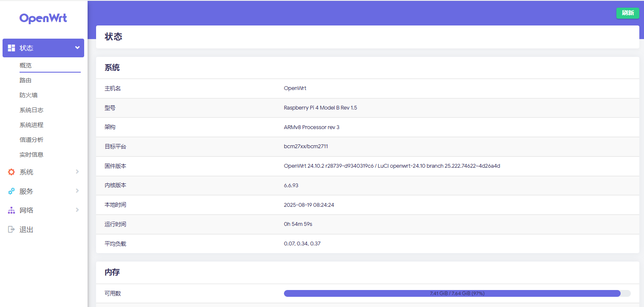Click the 内存 section heading

pyautogui.click(x=112, y=272)
